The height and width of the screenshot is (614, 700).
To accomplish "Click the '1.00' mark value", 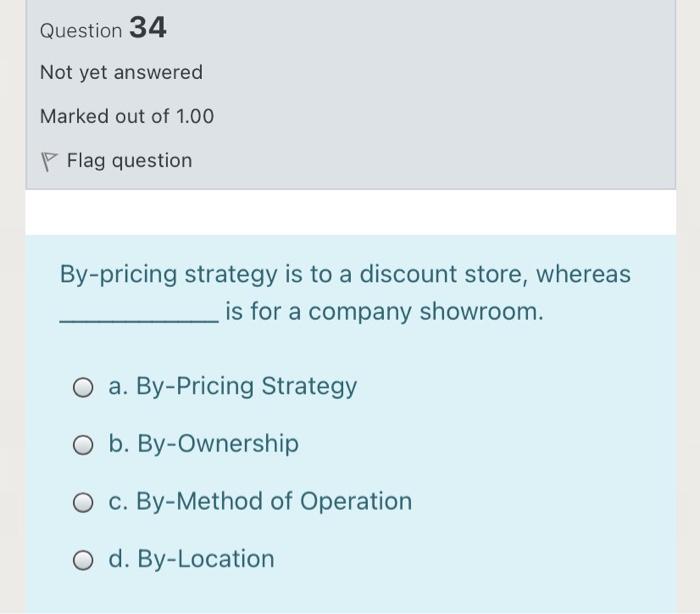I will click(195, 117).
